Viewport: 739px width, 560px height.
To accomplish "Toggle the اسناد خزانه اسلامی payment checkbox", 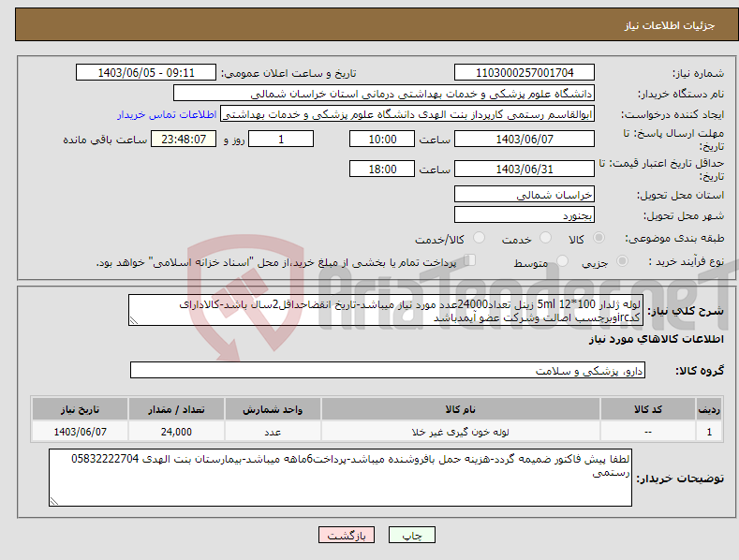I will (470, 259).
